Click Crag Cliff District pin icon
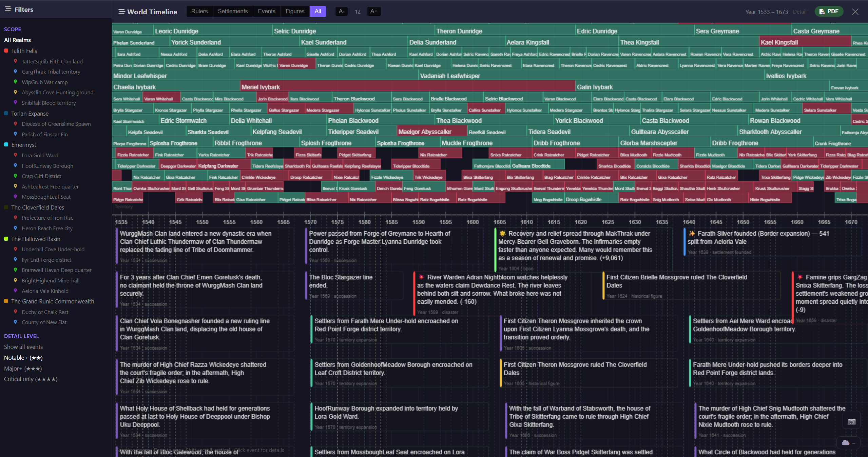Viewport: 868px width, 457px height. pyautogui.click(x=15, y=176)
